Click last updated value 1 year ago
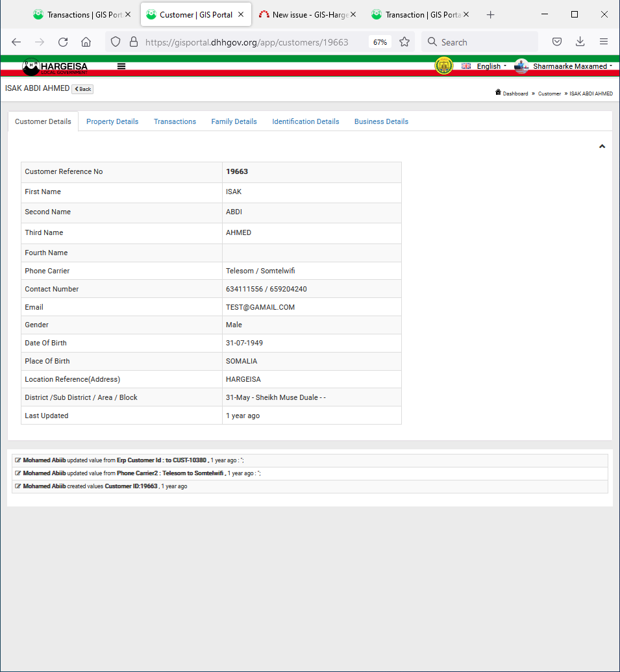620x672 pixels. (243, 416)
